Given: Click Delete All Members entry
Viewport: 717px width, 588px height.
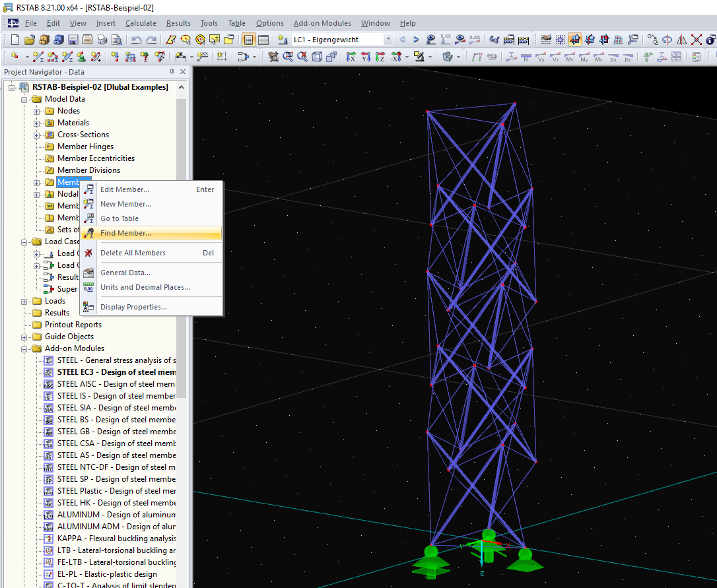Looking at the screenshot, I should [x=133, y=253].
